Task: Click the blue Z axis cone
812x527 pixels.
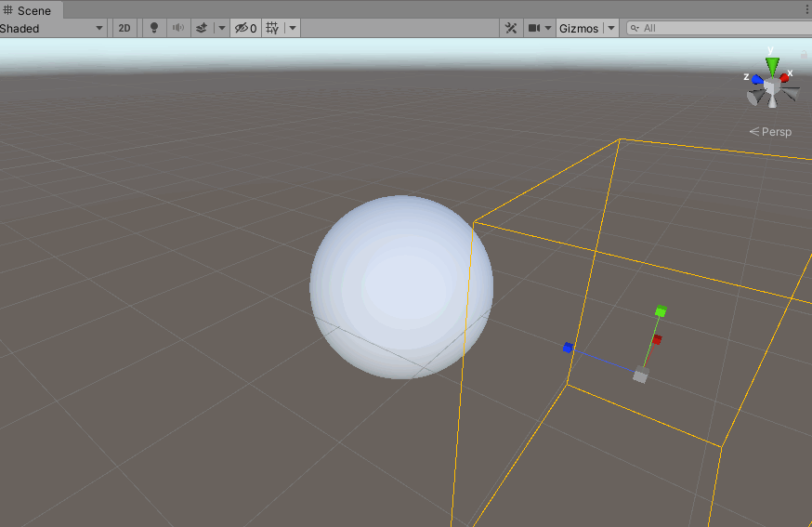Action: coord(757,80)
